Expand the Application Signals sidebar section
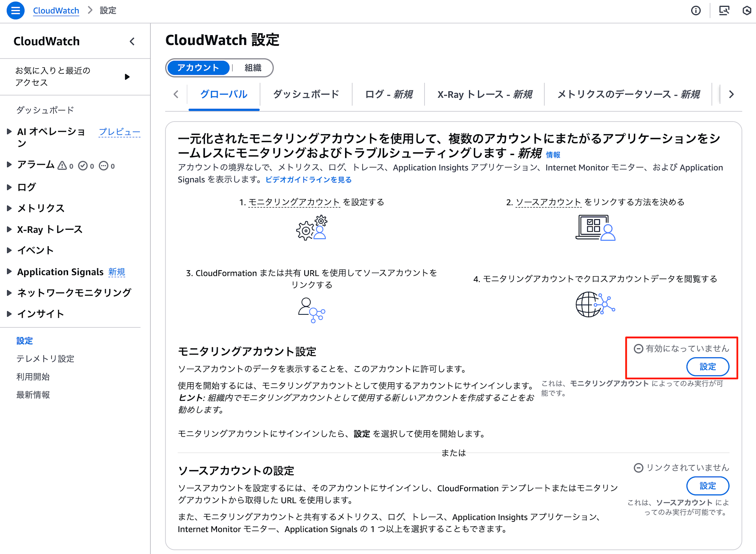 (x=9, y=271)
